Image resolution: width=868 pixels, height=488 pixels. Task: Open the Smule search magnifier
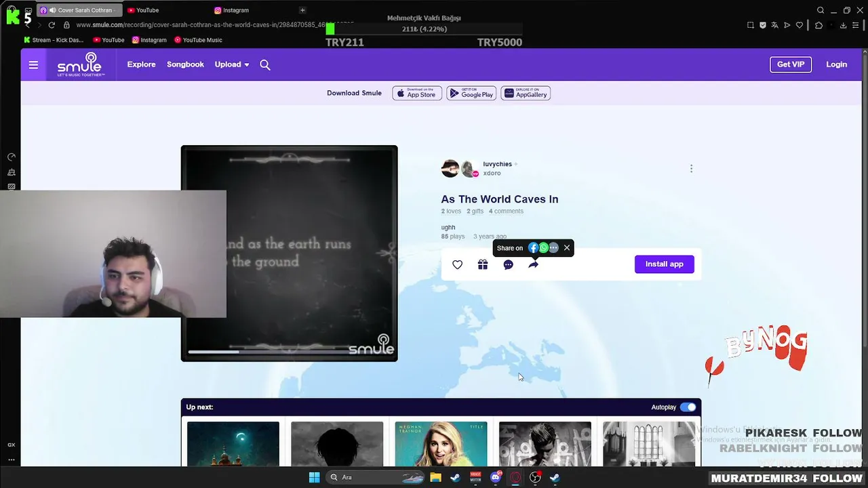coord(265,65)
